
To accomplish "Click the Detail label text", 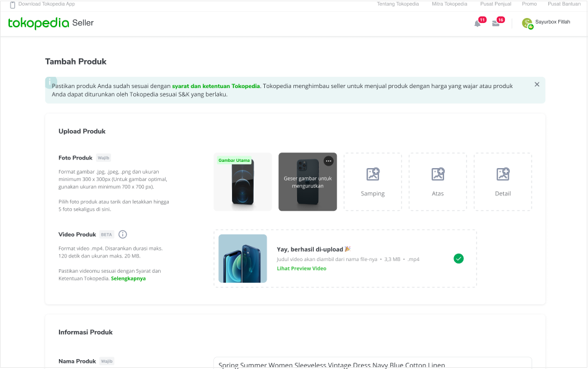I will (503, 193).
